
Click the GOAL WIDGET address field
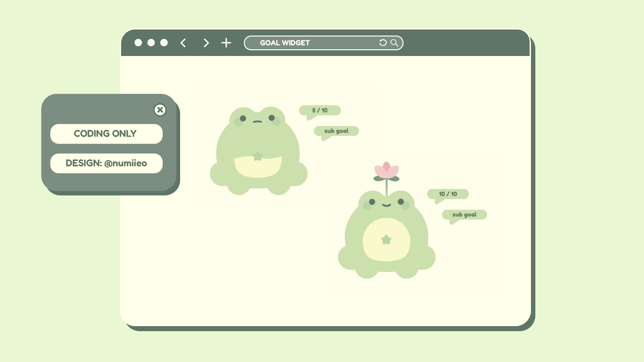312,43
